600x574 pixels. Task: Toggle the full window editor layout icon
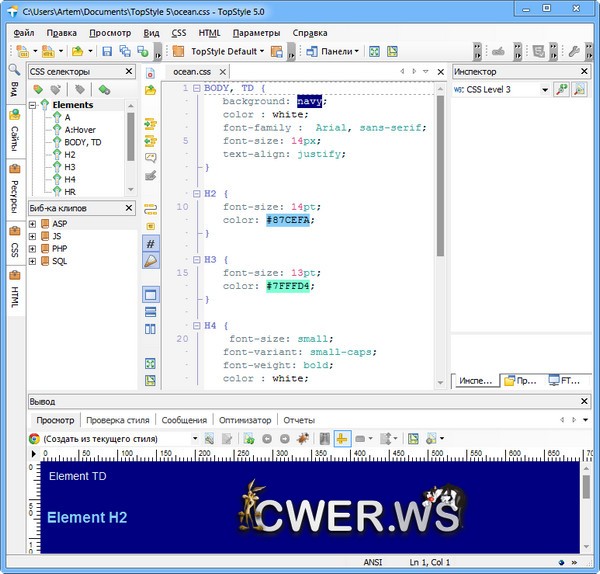(151, 295)
